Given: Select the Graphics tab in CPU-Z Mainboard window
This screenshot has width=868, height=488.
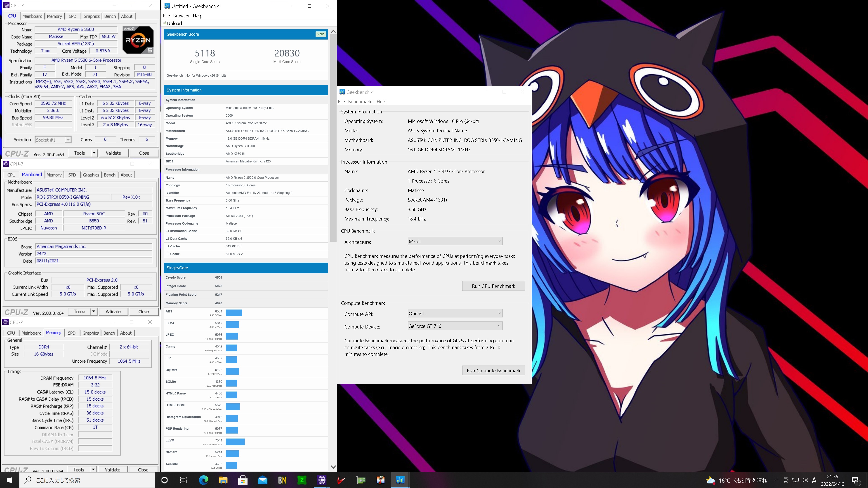Looking at the screenshot, I should [91, 175].
